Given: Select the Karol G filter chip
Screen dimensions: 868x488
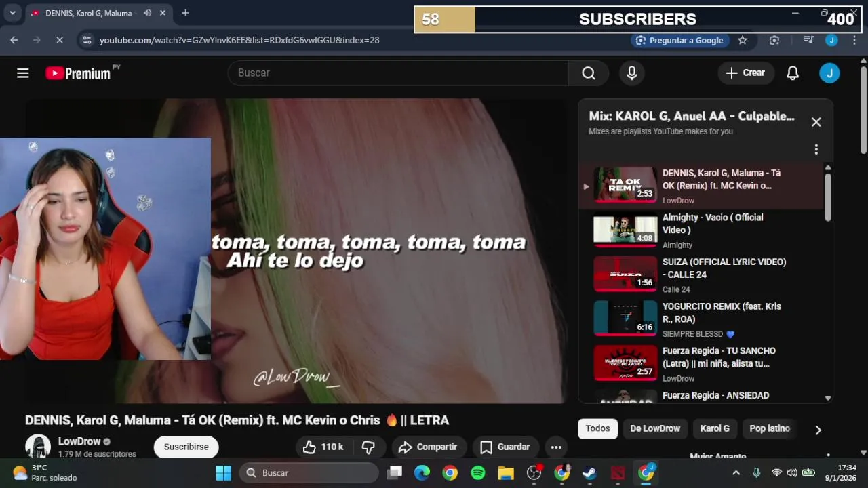Looking at the screenshot, I should pyautogui.click(x=715, y=428).
